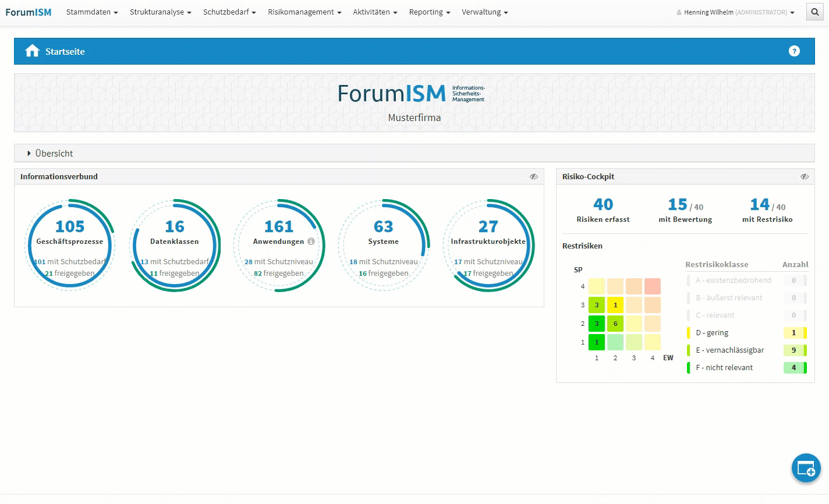The width and height of the screenshot is (829, 504).
Task: Click the ForumISM logo in navbar
Action: (x=29, y=12)
